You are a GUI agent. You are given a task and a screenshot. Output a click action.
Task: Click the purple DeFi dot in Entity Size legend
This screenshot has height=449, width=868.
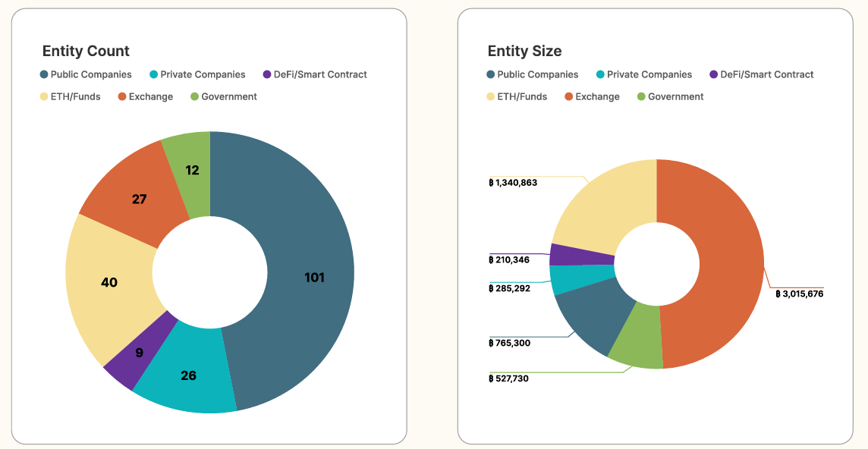[x=713, y=74]
